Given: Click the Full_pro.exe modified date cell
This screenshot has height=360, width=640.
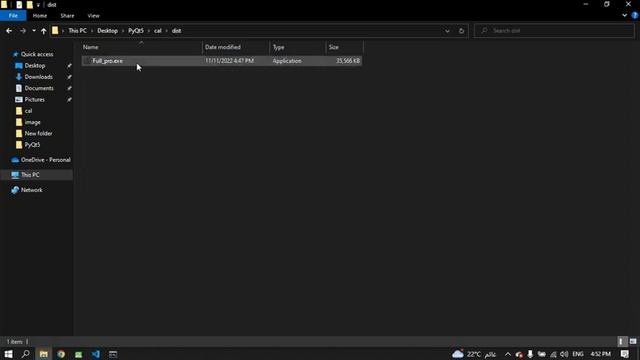Looking at the screenshot, I should (229, 61).
